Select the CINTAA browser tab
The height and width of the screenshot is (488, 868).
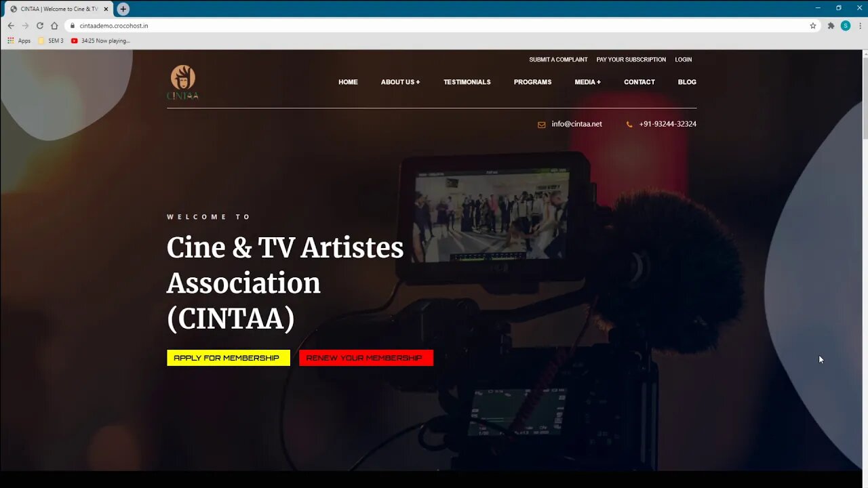click(58, 9)
